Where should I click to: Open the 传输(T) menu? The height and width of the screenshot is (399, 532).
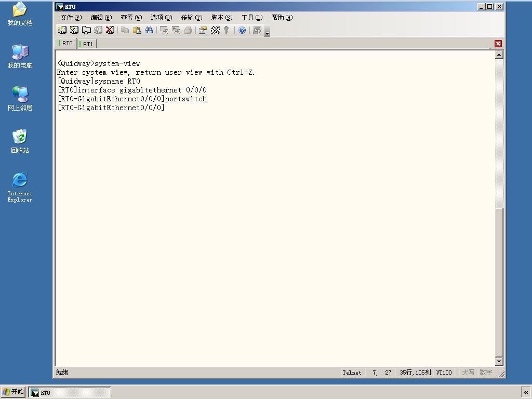point(192,18)
